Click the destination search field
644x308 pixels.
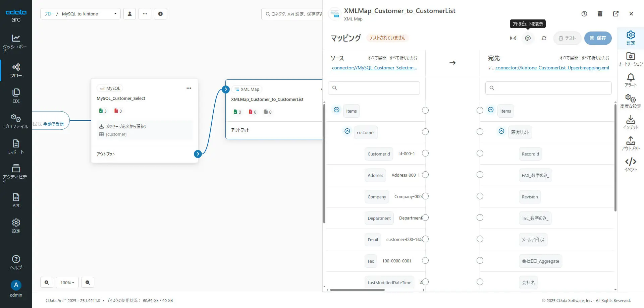click(x=548, y=88)
